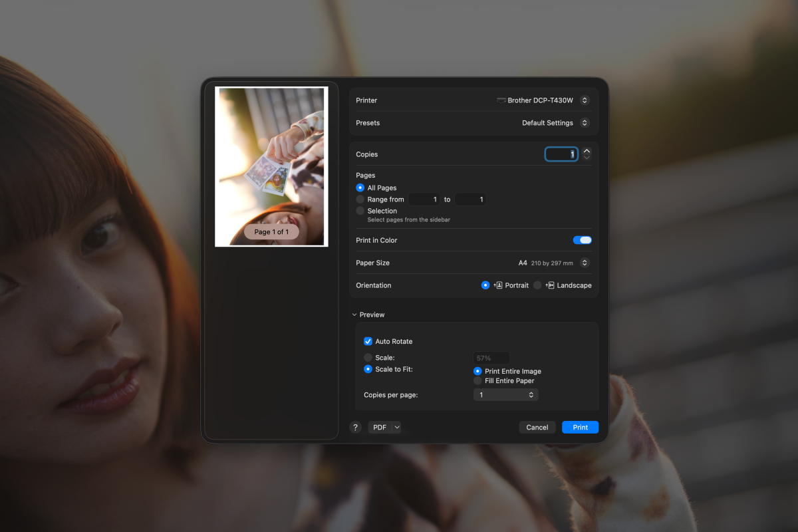
Task: Select the Range from radio button
Action: pos(360,199)
